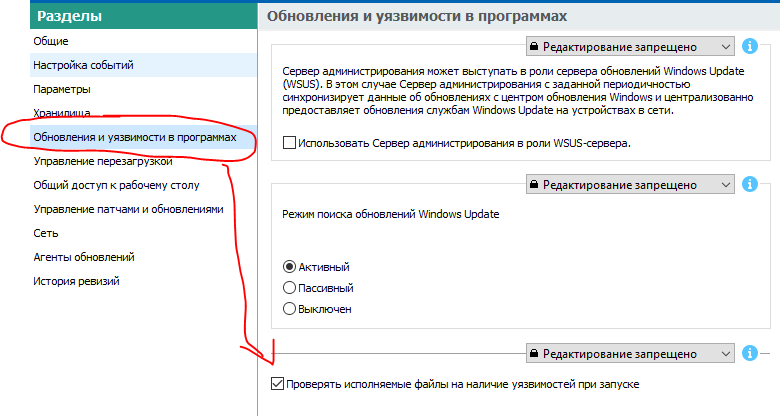This screenshot has height=416, width=780.
Task: Click info icon for executable files vulnerability check
Action: [750, 353]
